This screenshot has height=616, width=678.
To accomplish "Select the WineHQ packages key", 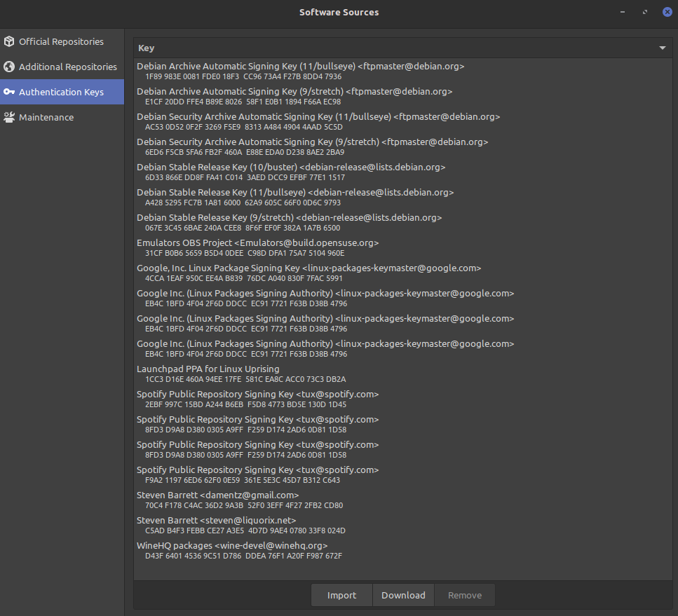I will click(x=402, y=550).
